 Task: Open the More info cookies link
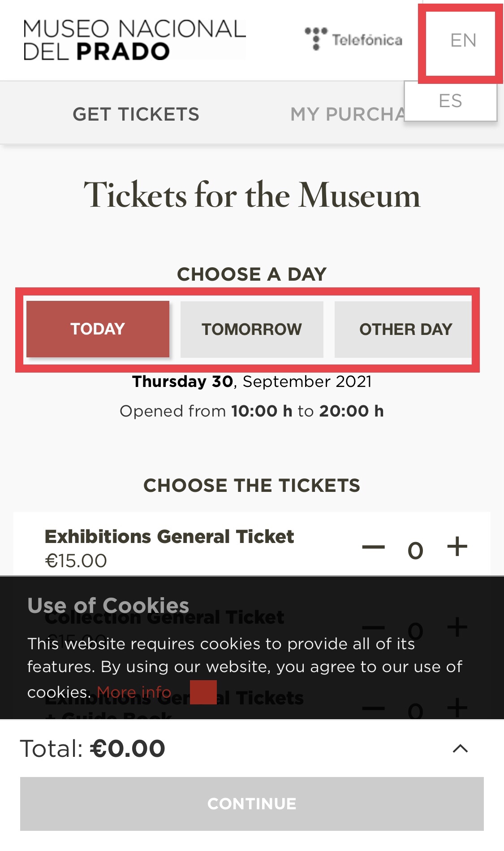point(134,692)
